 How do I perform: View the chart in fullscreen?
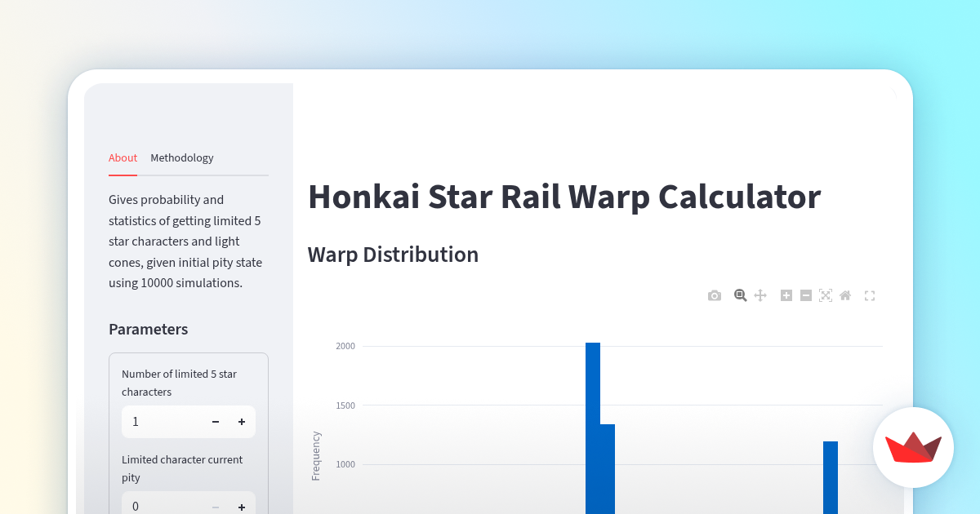pos(870,295)
